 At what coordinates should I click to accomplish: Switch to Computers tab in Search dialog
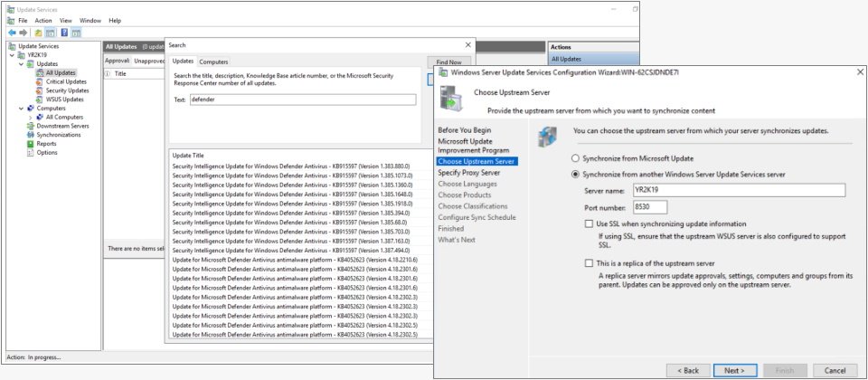coord(213,62)
